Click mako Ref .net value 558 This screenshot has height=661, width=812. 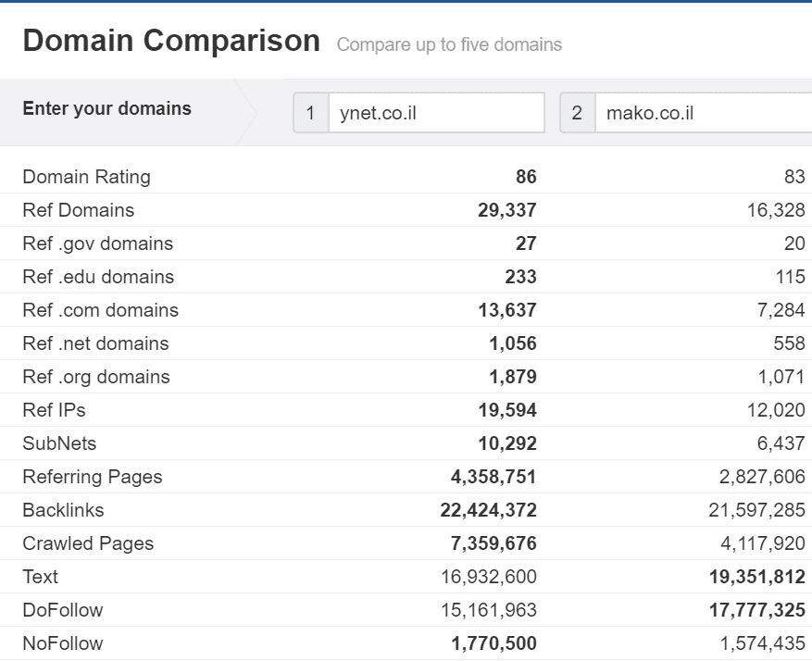789,343
